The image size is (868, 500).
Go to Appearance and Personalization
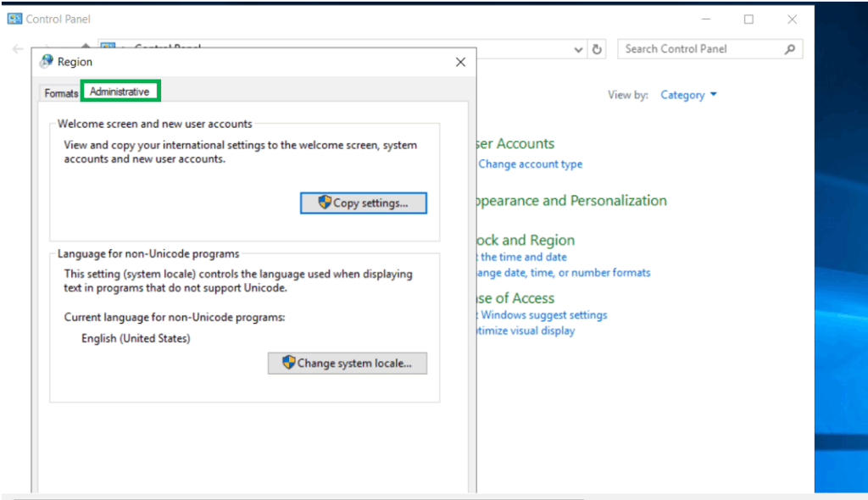click(570, 201)
